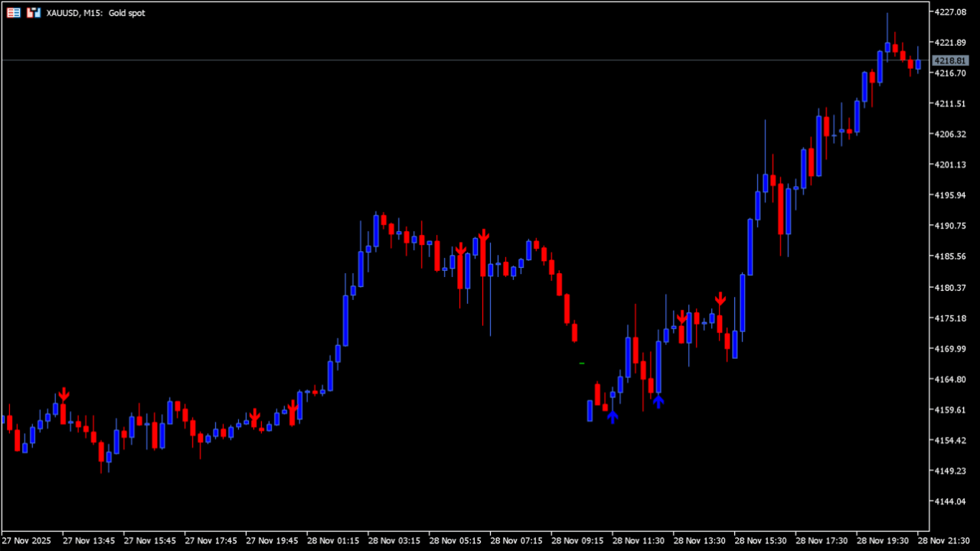Image resolution: width=980 pixels, height=551 pixels.
Task: Click the green dash marker below the selloff
Action: (580, 363)
